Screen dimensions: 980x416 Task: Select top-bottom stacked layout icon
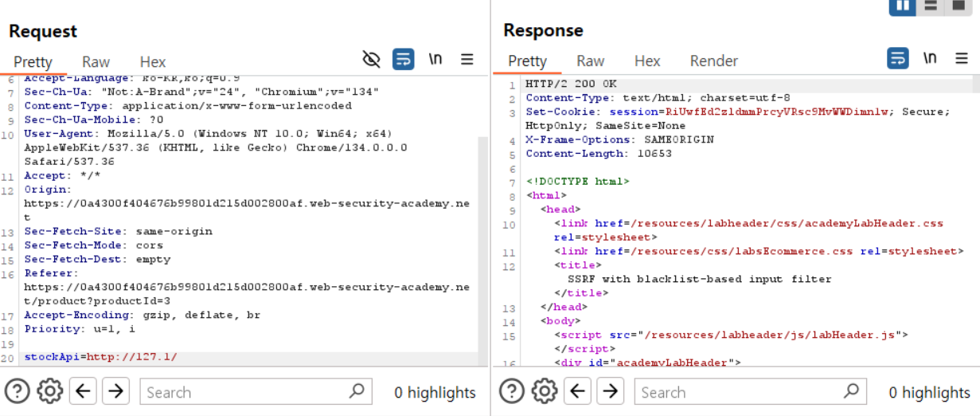(x=930, y=6)
